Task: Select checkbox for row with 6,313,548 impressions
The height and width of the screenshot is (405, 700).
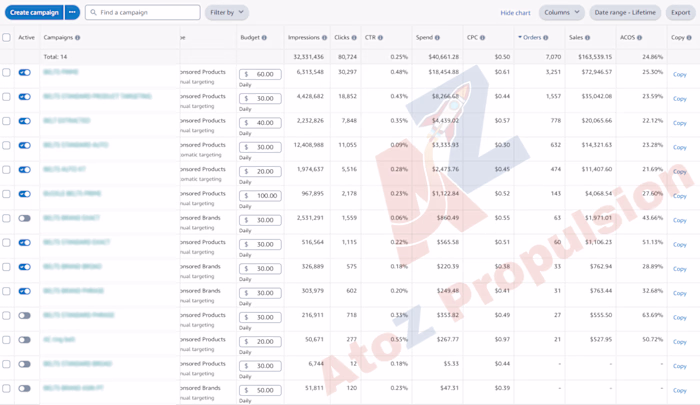Action: (6, 72)
